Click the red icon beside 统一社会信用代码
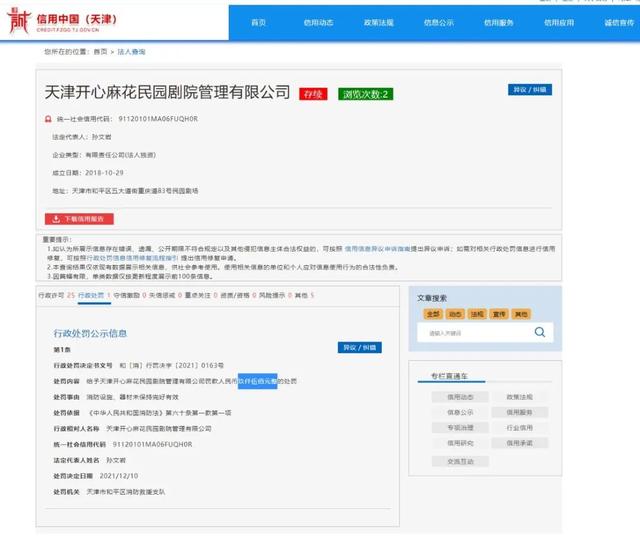The image size is (640, 539). [x=48, y=119]
